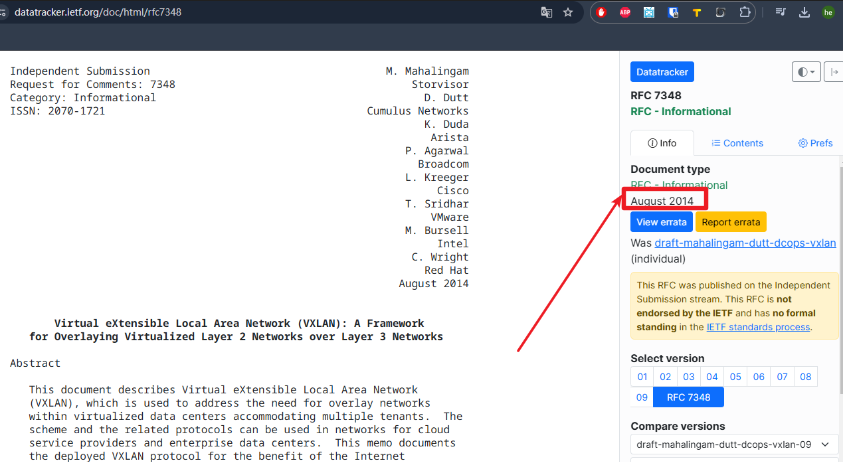Click the 'Document type' label
Screen dimensions: 843x462
click(x=670, y=169)
